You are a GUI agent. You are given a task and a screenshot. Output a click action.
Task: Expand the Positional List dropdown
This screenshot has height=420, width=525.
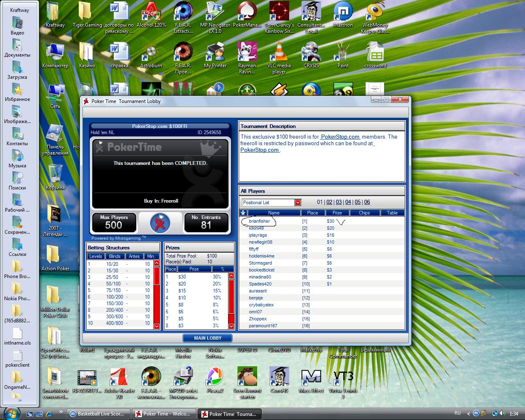point(298,203)
